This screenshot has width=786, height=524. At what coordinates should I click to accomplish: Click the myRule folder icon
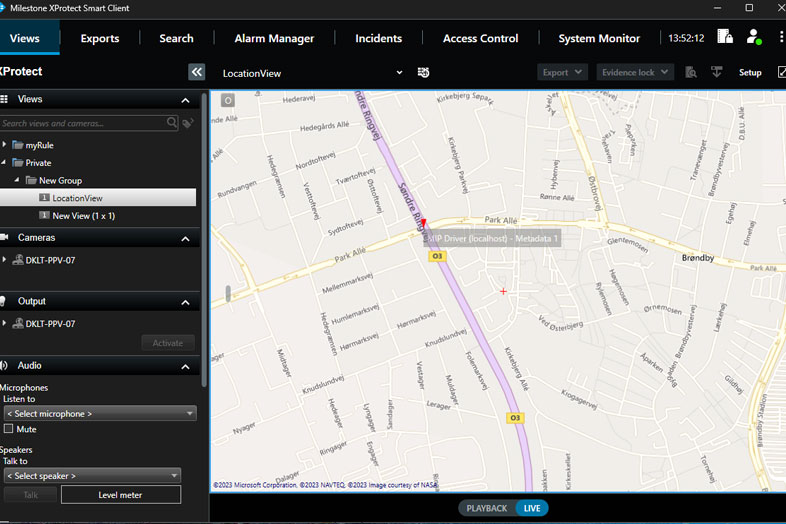coord(18,145)
